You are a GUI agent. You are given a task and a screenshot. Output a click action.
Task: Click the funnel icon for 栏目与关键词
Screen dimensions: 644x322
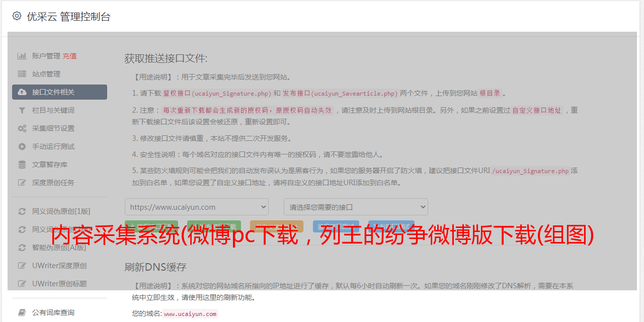22,110
